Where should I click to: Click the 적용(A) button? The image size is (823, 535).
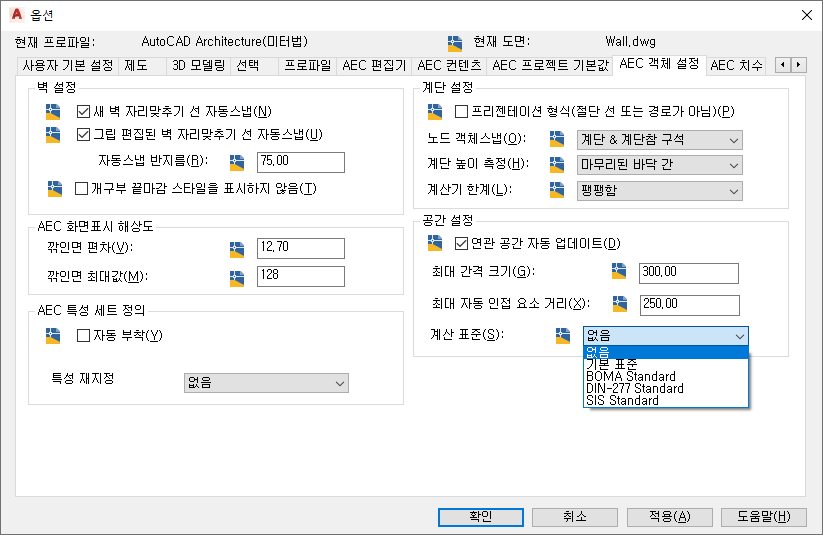coord(670,517)
